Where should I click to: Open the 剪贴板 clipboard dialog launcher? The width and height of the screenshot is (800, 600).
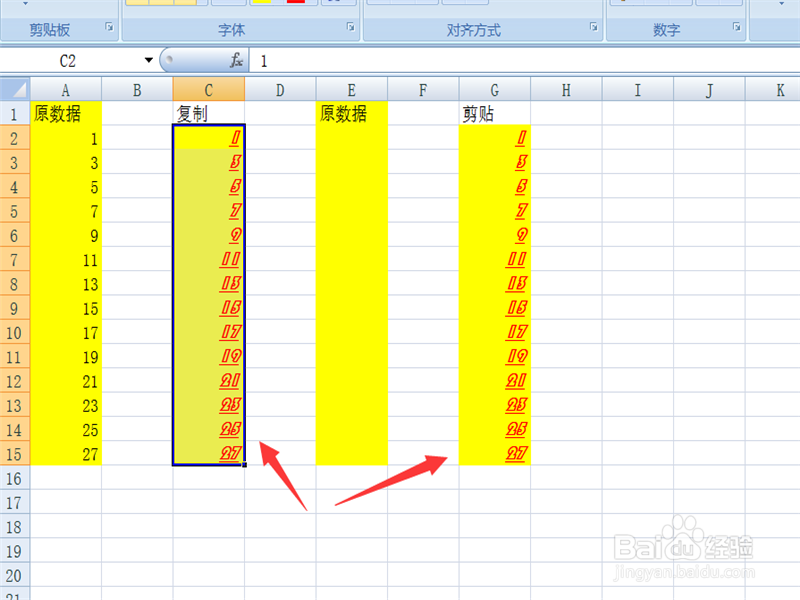(x=109, y=27)
